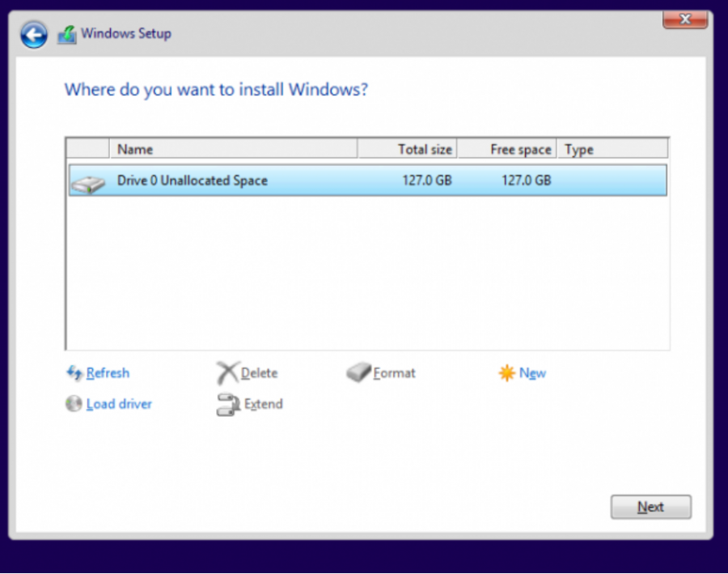Click the Drive 0 hard disk icon
Screen dimensions: 728x574
pyautogui.click(x=87, y=184)
